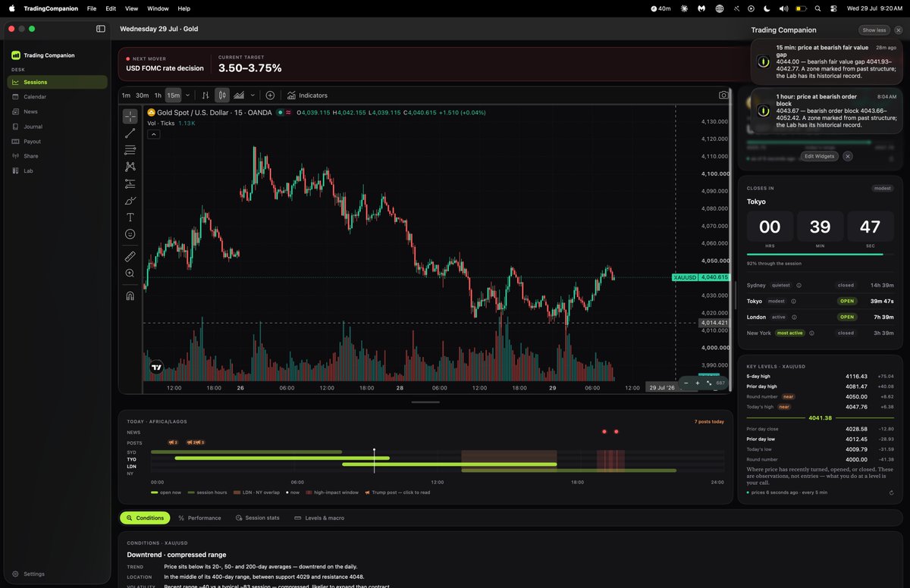Open Share in the sidebar

[x=58, y=156]
